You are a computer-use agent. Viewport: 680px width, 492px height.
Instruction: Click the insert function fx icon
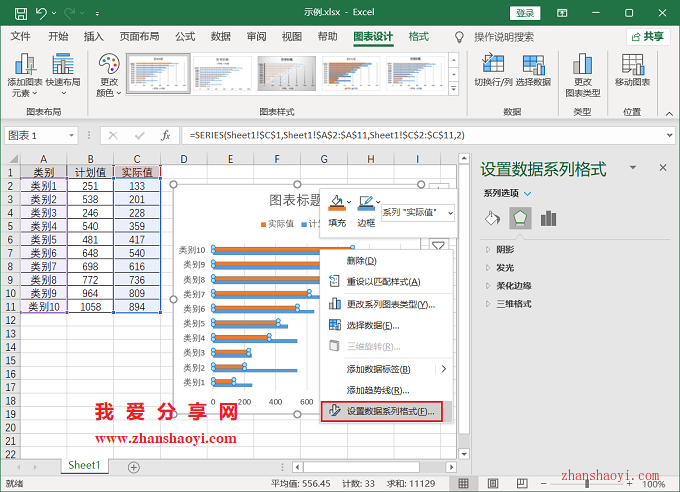(166, 135)
